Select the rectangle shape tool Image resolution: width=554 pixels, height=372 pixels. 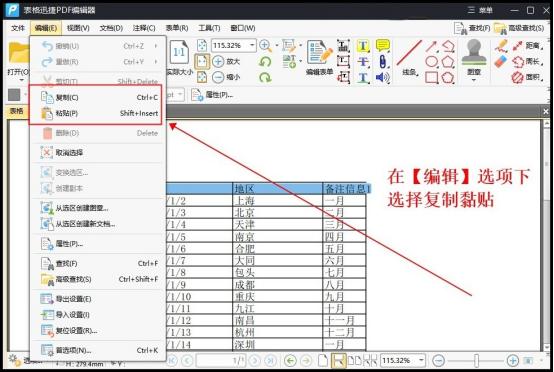pos(431,77)
